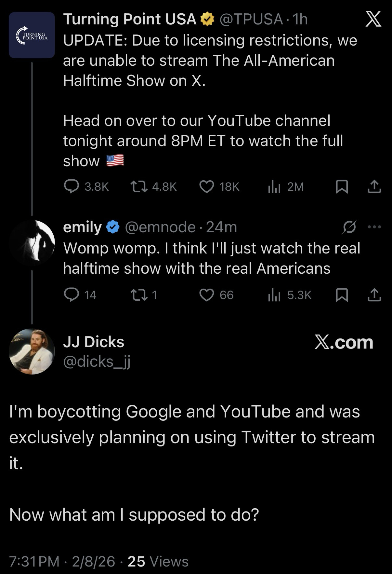Click the Grok slash icon on emily's post
392x574 pixels.
point(349,227)
